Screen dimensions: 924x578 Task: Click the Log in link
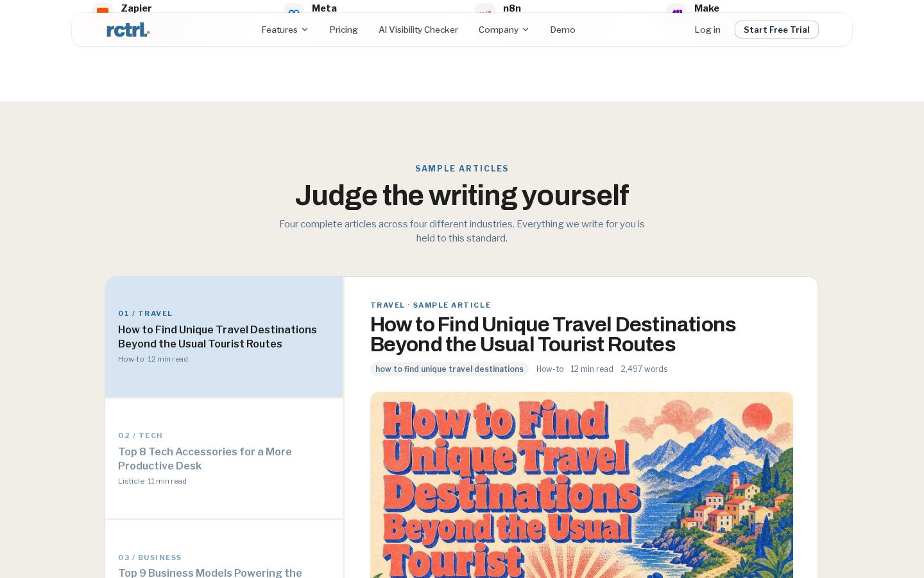point(707,30)
